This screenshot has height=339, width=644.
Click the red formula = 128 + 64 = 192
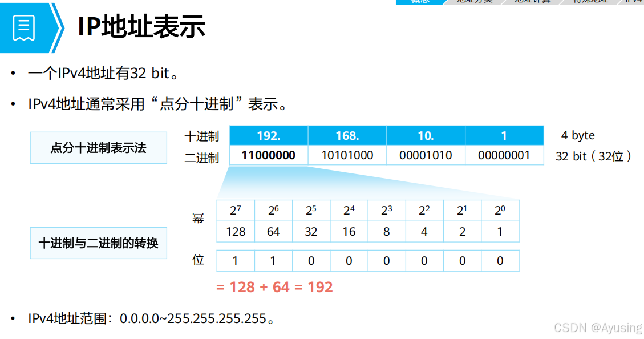(274, 287)
